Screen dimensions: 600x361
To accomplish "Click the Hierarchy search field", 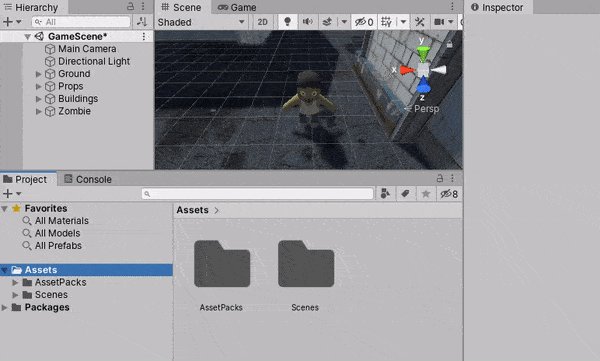I will 81,22.
